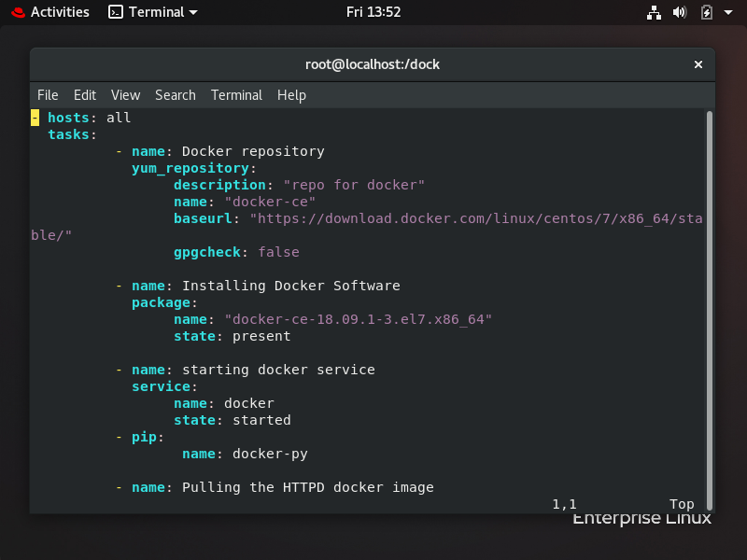Open the clock showing Fri 13:52
Viewport: 747px width, 560px height.
pos(373,12)
